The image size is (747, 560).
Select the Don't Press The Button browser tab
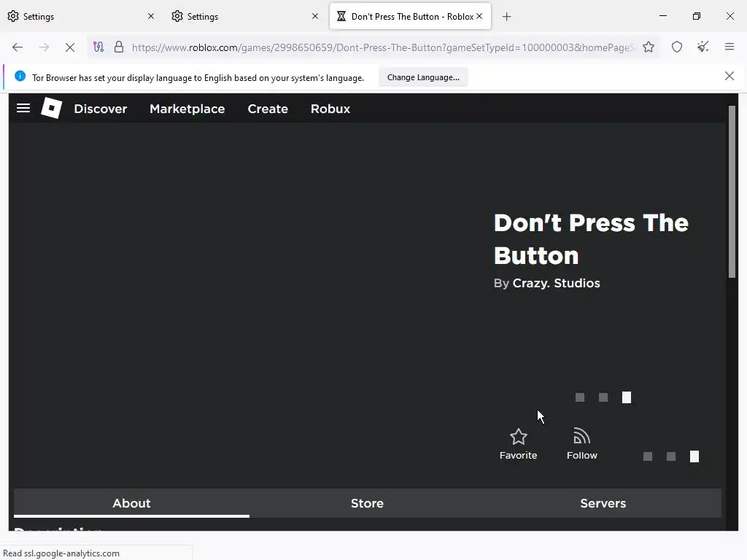[x=410, y=17]
